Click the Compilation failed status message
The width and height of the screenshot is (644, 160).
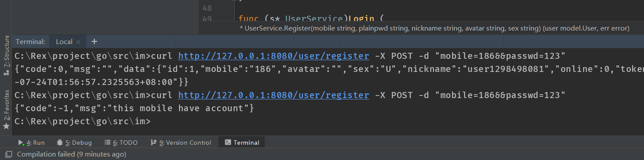pyautogui.click(x=72, y=154)
